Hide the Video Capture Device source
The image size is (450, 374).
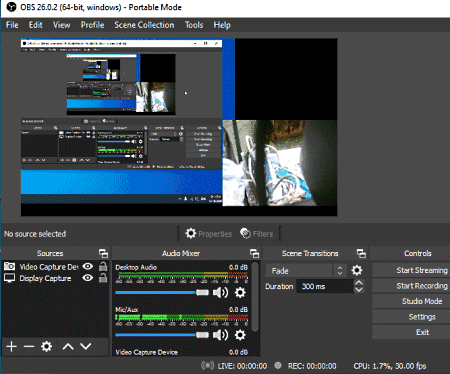click(88, 266)
